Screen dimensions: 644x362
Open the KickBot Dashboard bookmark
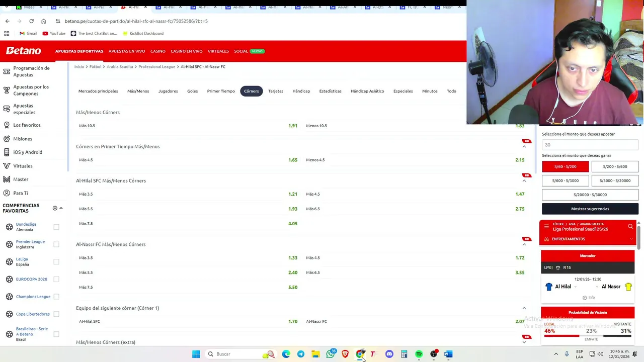coord(143,33)
